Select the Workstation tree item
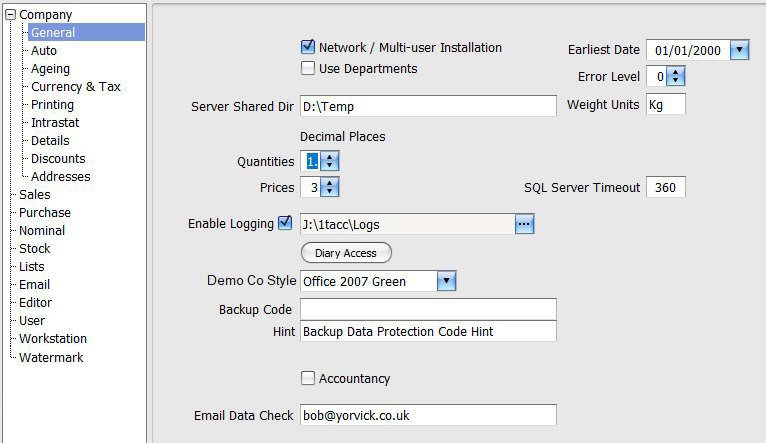This screenshot has width=766, height=443. click(x=52, y=339)
